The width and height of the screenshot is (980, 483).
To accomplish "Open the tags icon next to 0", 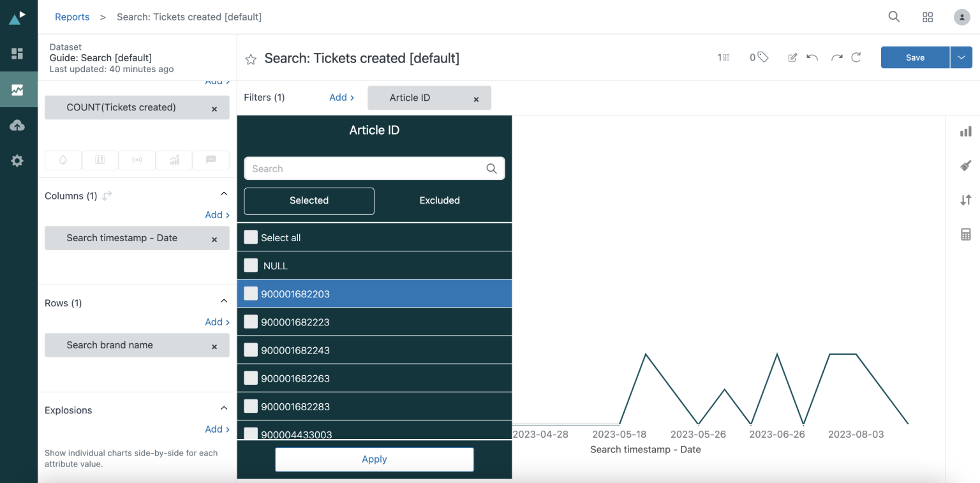I will [762, 57].
